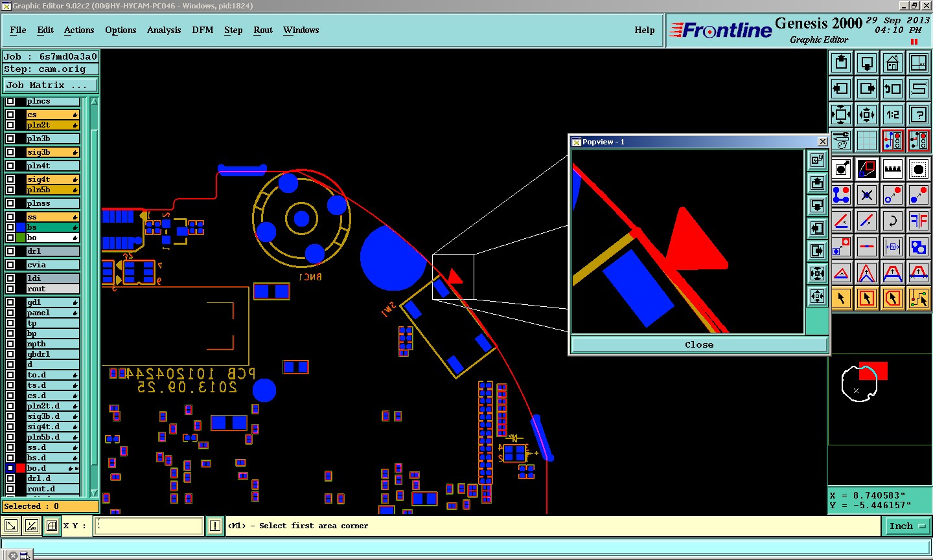The width and height of the screenshot is (933, 560).
Task: Click the pan down view icon
Action: click(867, 63)
